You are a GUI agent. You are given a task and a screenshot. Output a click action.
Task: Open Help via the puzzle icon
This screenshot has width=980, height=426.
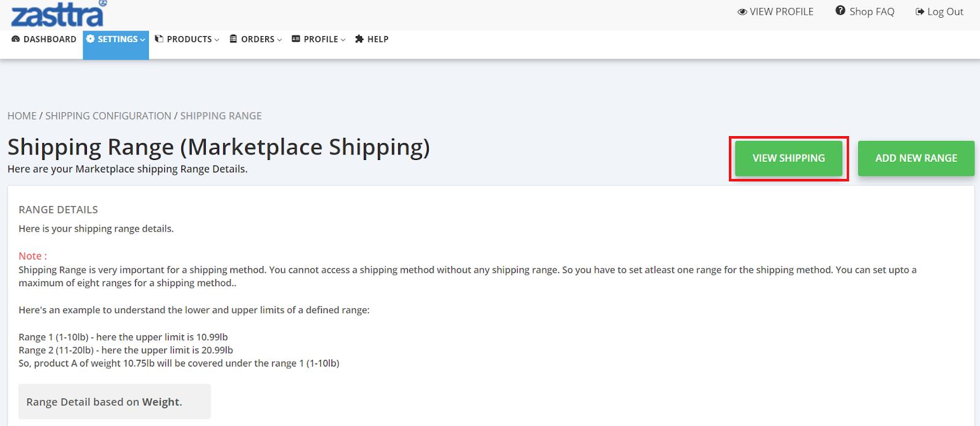(360, 39)
